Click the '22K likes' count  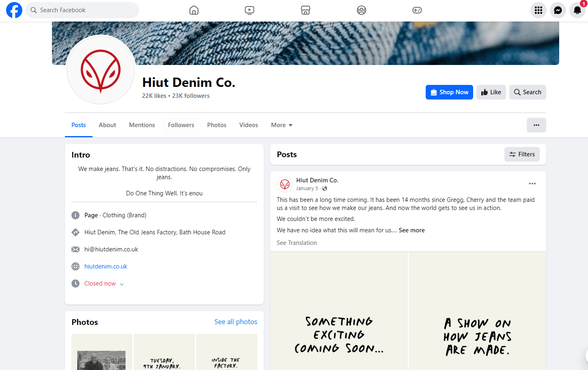154,96
